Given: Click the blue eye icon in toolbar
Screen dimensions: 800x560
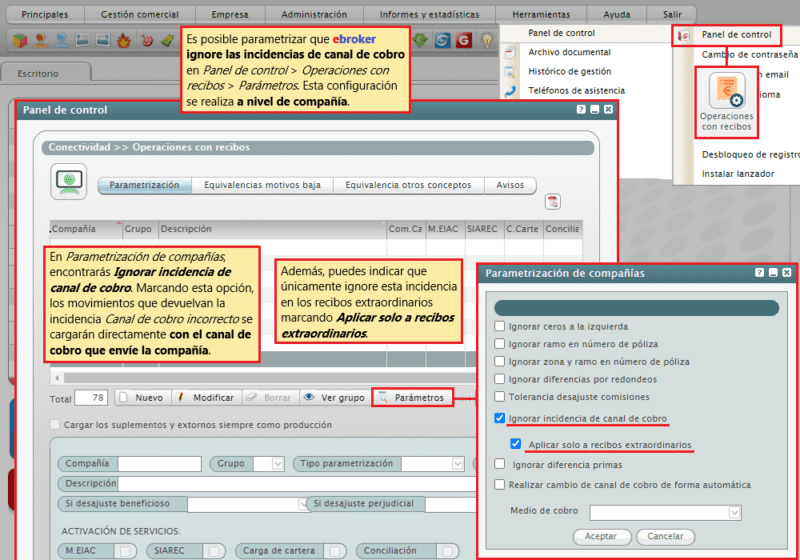Looking at the screenshot, I should (x=442, y=40).
